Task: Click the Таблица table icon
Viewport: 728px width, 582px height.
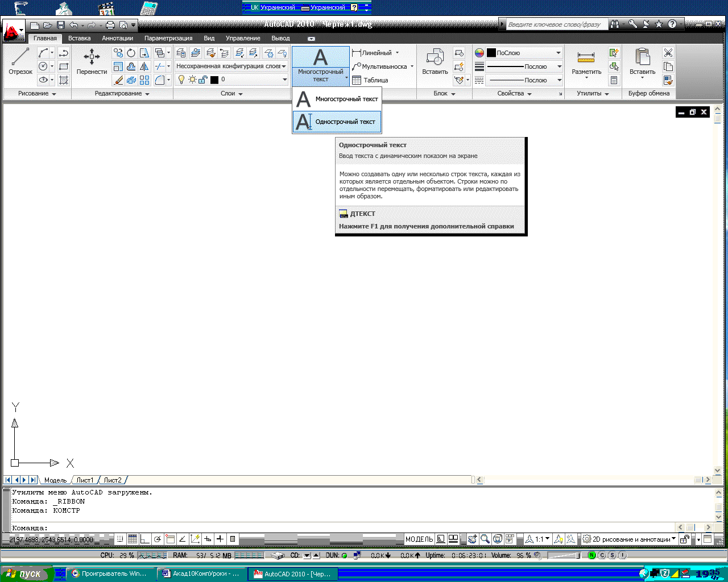Action: (x=370, y=80)
